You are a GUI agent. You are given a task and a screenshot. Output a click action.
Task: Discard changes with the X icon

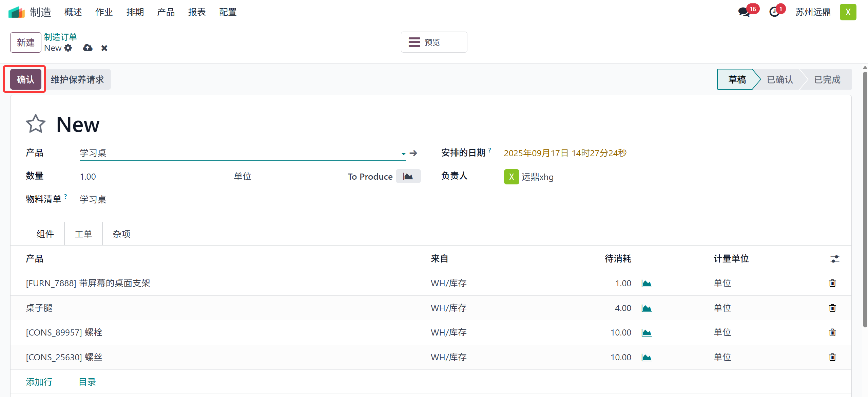point(104,48)
